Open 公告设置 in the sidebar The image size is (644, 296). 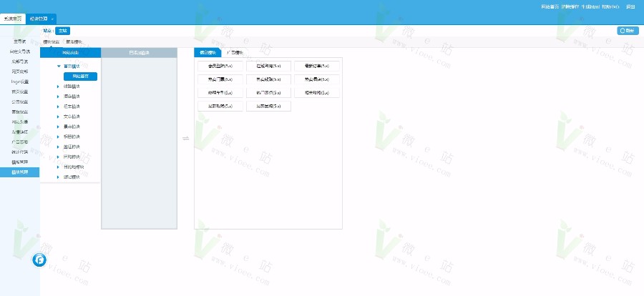tap(20, 102)
